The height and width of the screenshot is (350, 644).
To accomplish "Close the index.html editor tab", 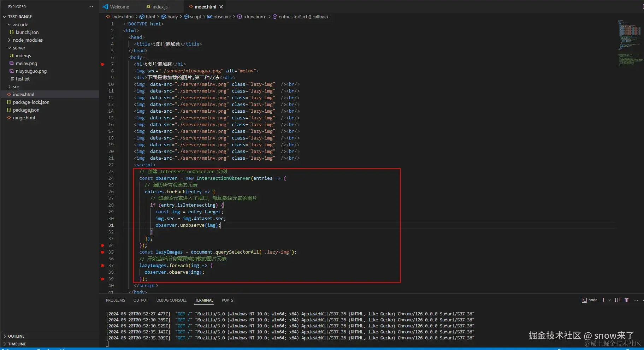I will click(221, 7).
